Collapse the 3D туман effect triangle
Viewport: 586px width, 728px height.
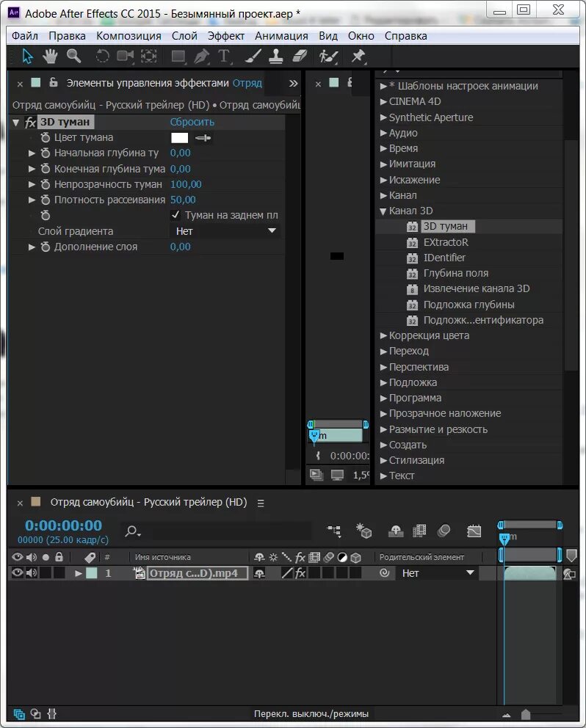pos(16,123)
